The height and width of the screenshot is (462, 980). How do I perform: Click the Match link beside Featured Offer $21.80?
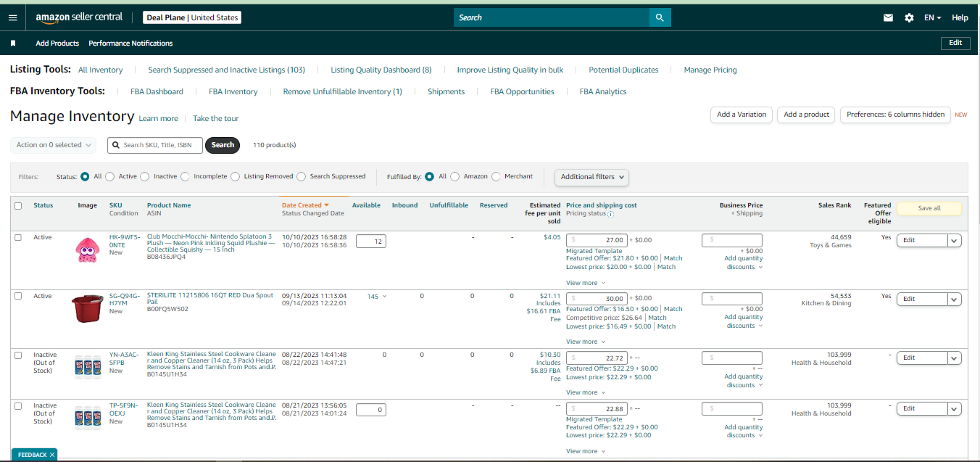[673, 258]
